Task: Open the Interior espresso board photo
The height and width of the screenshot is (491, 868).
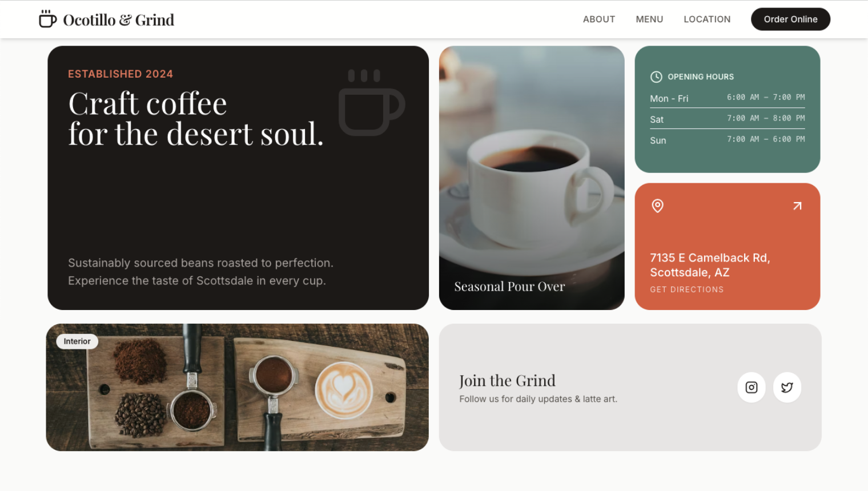Action: tap(238, 388)
